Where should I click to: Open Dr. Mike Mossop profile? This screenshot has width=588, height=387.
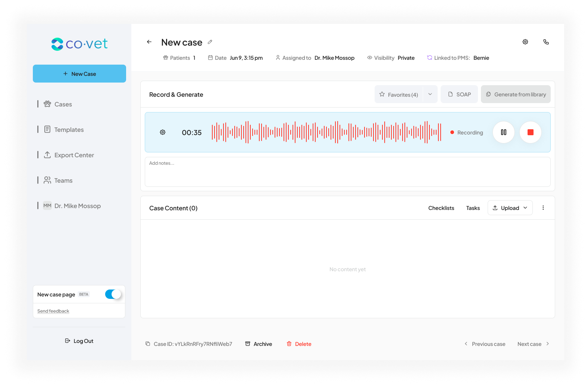[x=78, y=206]
